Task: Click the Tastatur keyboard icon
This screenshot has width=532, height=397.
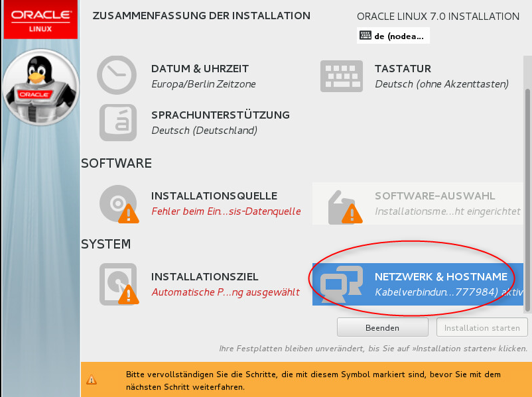Action: [x=342, y=76]
